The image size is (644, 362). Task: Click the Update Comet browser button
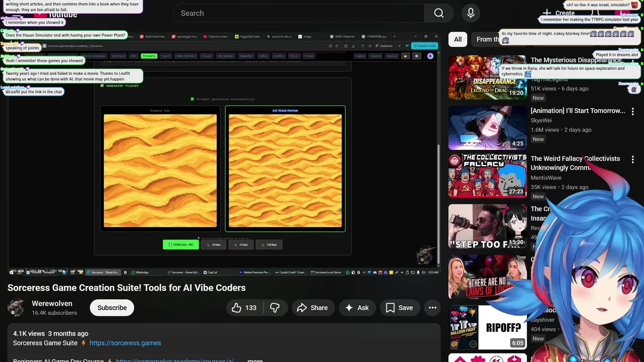coord(424,46)
